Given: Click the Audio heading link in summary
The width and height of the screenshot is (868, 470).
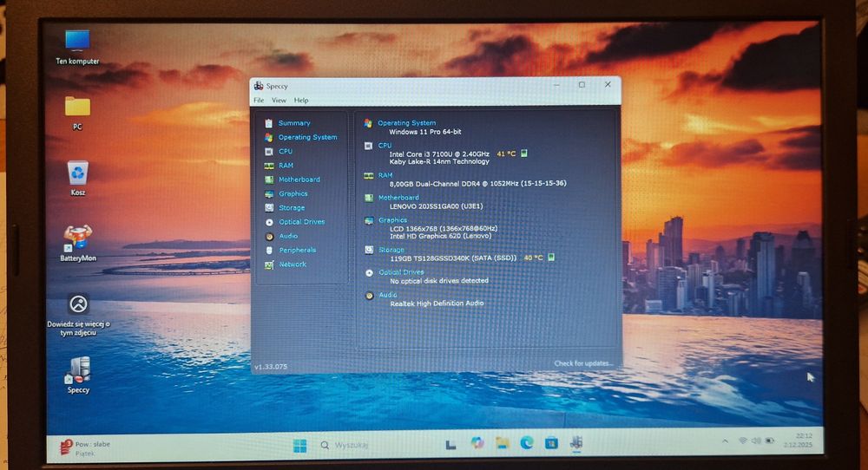Looking at the screenshot, I should pyautogui.click(x=388, y=295).
